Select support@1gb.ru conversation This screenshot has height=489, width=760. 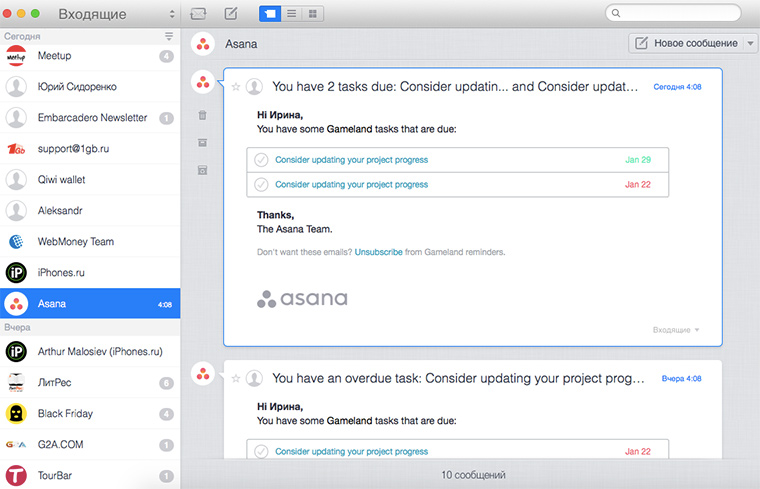coord(90,149)
